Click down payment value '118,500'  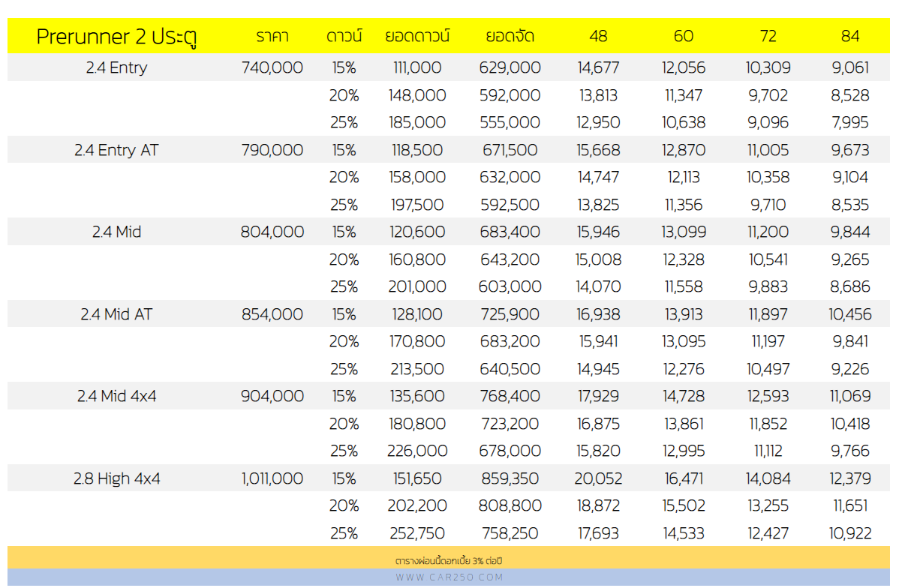pos(417,150)
